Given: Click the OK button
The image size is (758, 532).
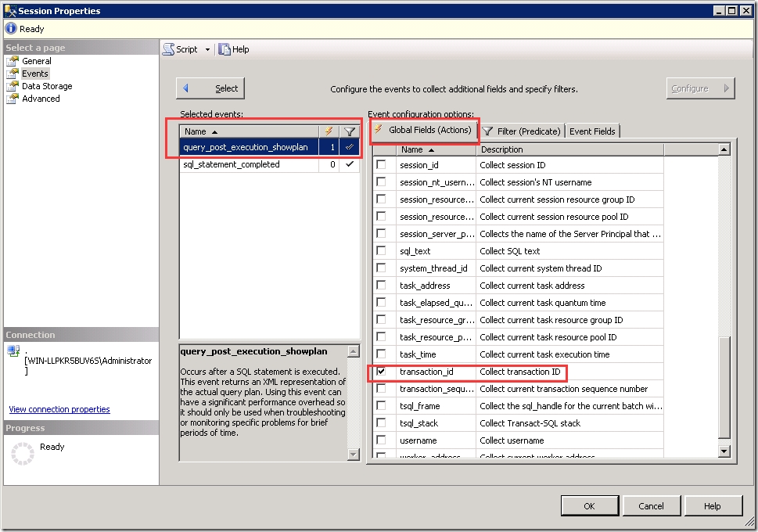Looking at the screenshot, I should pyautogui.click(x=590, y=506).
